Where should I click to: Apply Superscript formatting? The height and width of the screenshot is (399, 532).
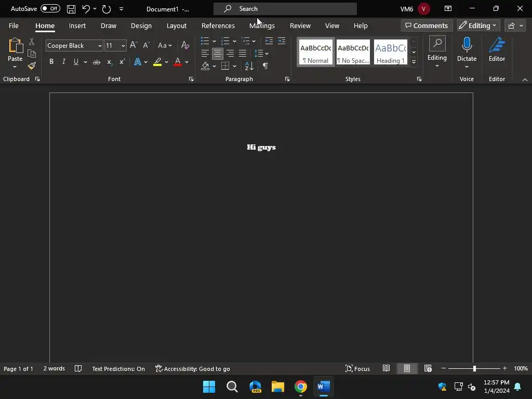pos(122,62)
